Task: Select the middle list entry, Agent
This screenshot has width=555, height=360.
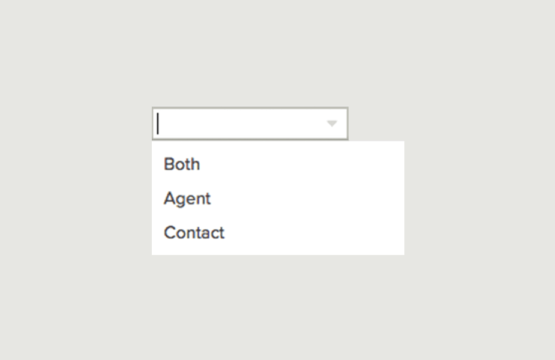Action: point(278,198)
